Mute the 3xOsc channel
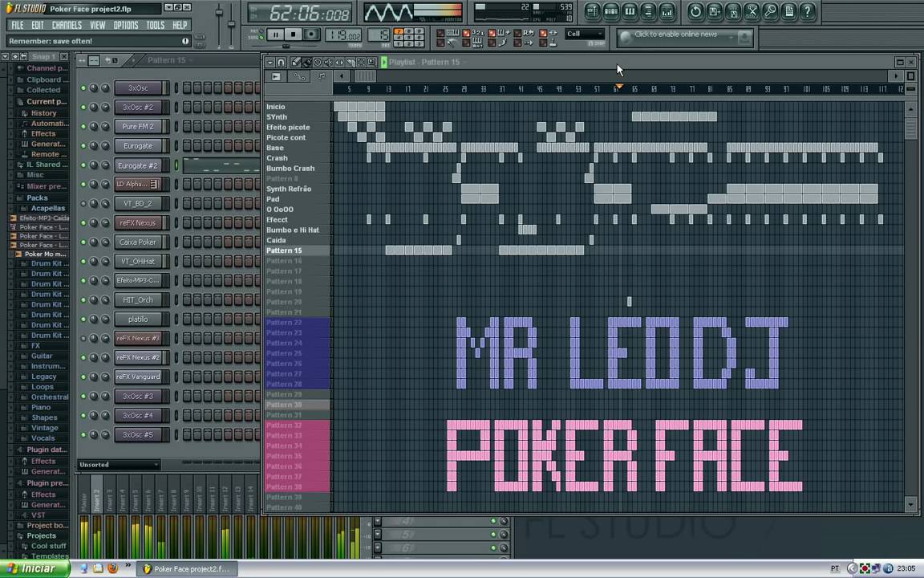This screenshot has height=578, width=924. click(x=83, y=88)
